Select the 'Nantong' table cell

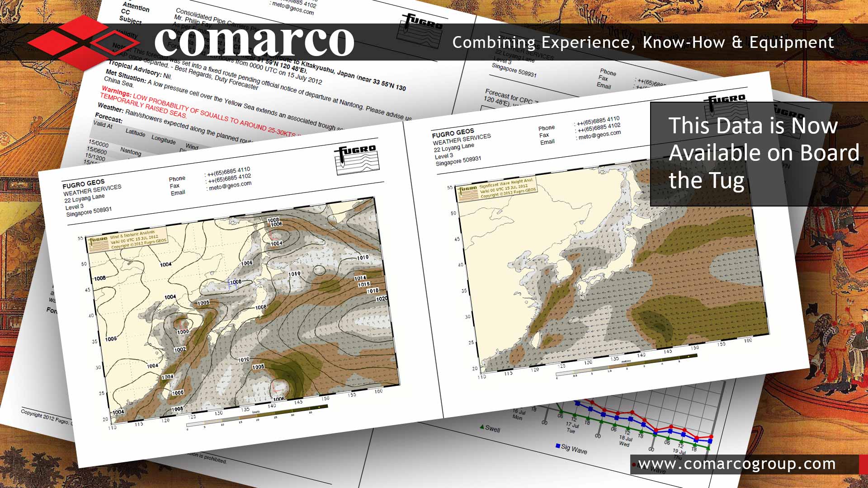131,151
